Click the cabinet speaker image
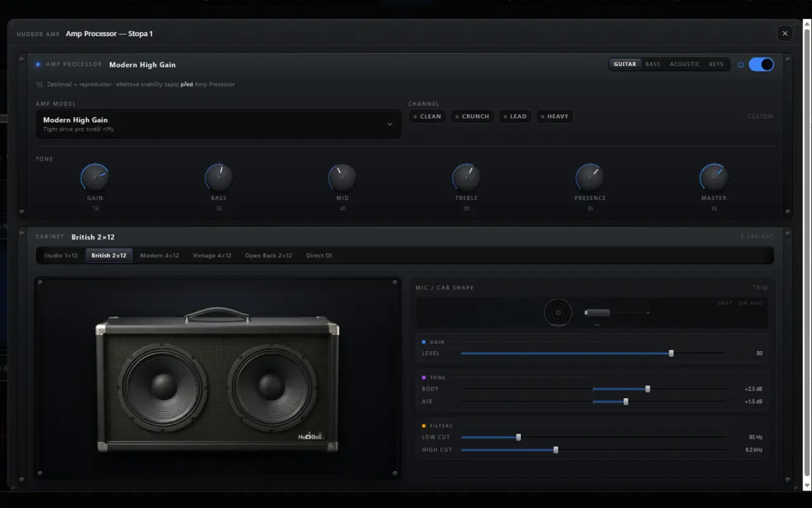 tap(218, 380)
